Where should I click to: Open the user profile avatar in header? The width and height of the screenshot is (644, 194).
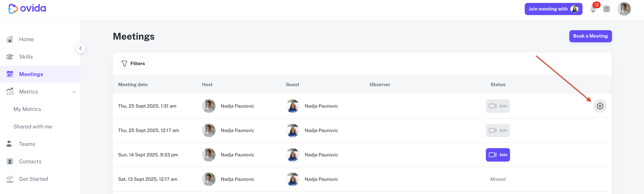[624, 9]
